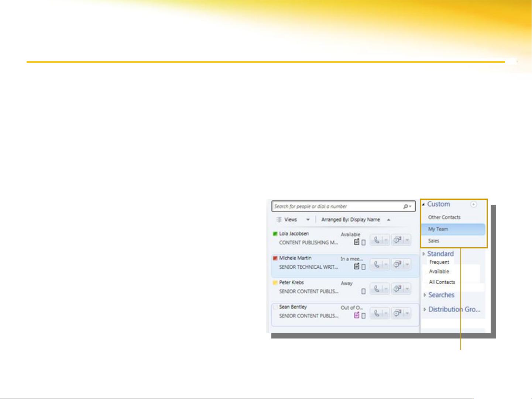The height and width of the screenshot is (399, 532).
Task: Select the Other Contacts group
Action: [444, 217]
